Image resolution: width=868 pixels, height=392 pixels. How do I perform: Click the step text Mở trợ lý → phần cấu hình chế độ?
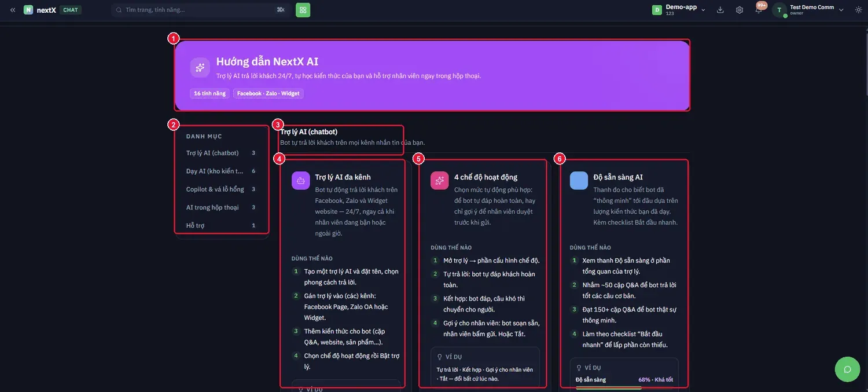pos(491,261)
